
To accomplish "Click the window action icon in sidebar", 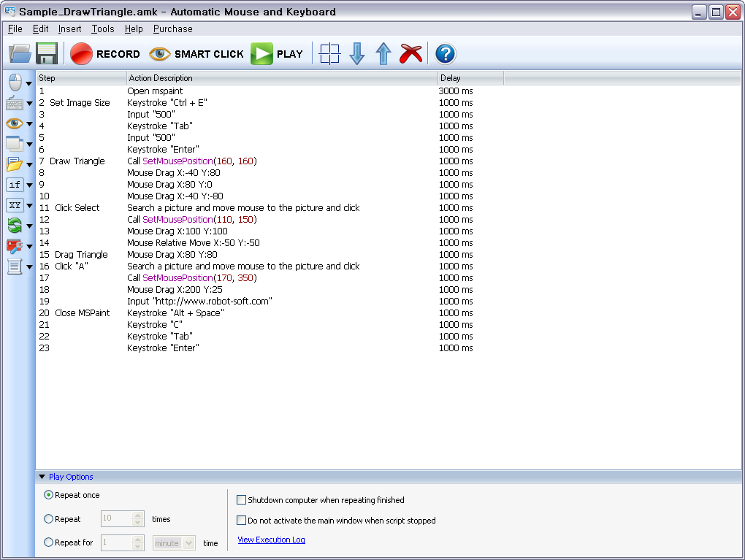I will click(x=15, y=143).
